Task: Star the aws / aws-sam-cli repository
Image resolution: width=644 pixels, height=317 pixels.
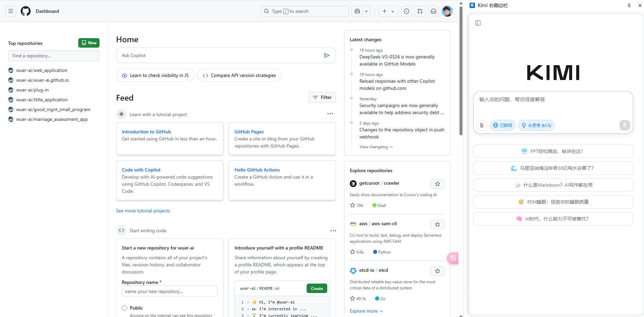Action: (438, 224)
